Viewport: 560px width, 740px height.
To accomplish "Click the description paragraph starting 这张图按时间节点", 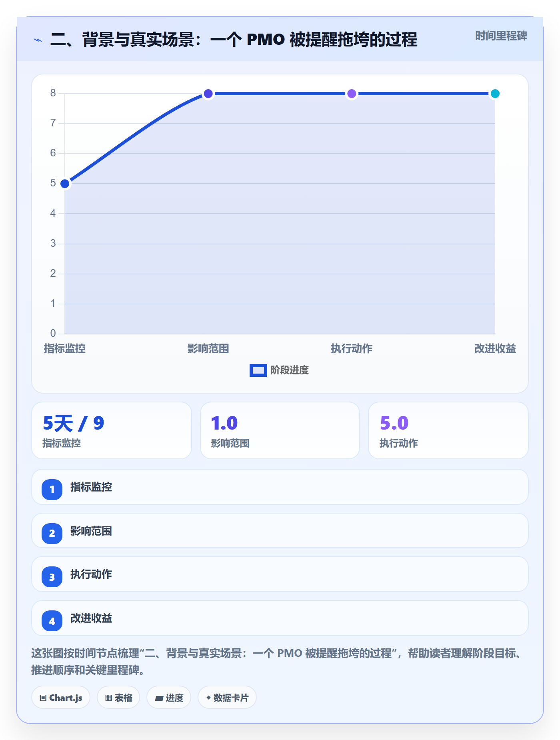I will coord(277,662).
